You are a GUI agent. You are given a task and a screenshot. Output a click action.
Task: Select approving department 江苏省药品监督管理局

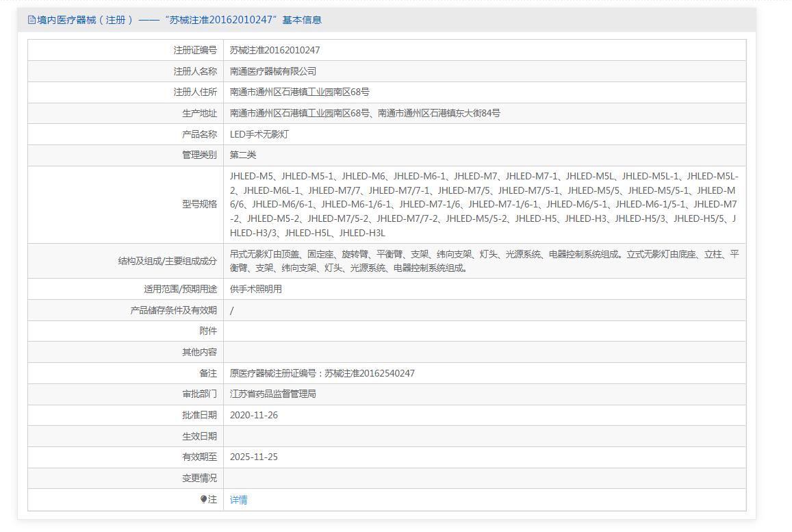coord(272,394)
